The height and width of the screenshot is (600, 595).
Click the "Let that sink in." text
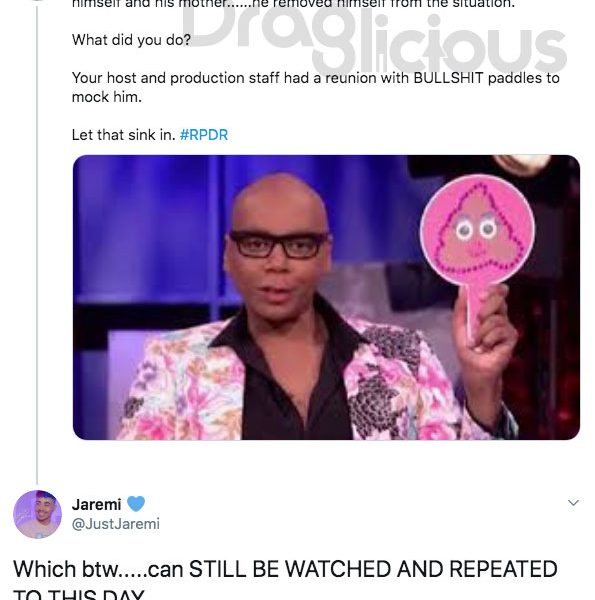click(123, 135)
